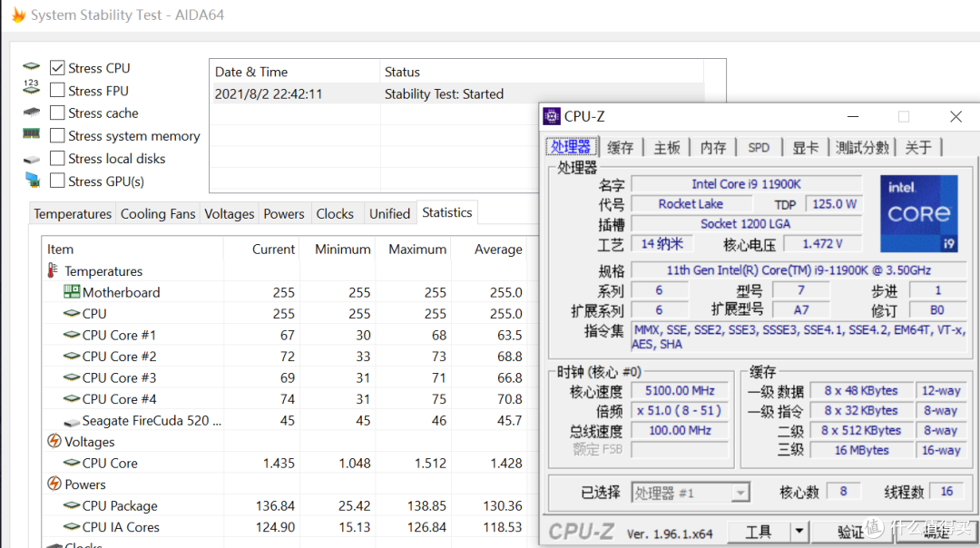
Task: Click the 123 FPU icon beside Stress FPU
Action: click(x=31, y=87)
